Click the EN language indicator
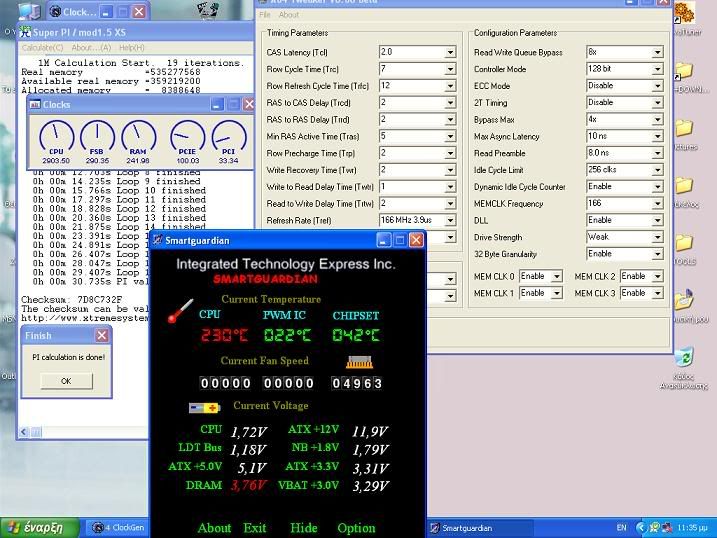This screenshot has height=538, width=717. (x=621, y=528)
